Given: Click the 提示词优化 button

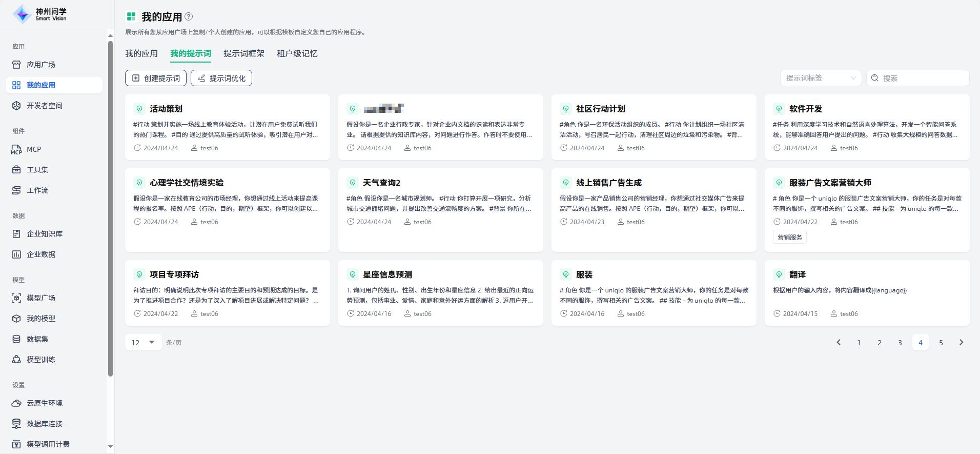Looking at the screenshot, I should click(x=221, y=78).
